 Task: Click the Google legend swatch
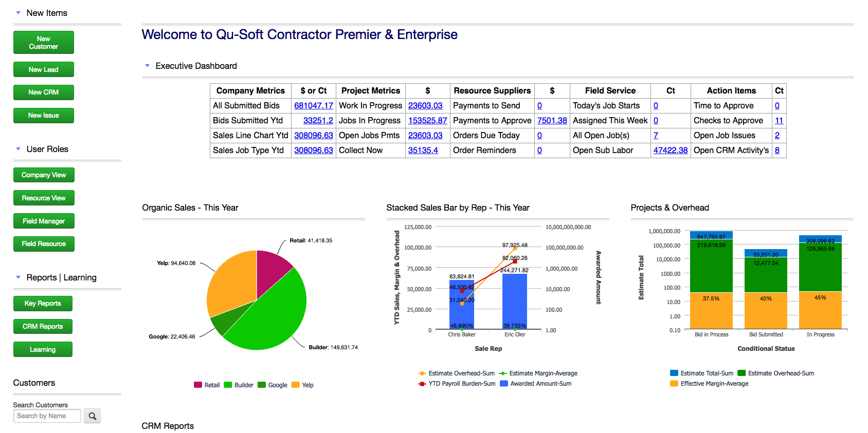click(x=262, y=385)
